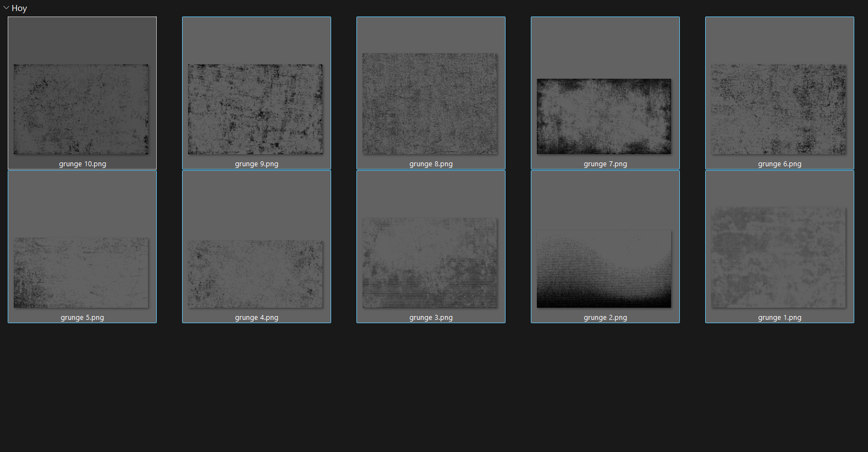Collapse the Hoy group chevron
868x452 pixels.
click(x=6, y=8)
